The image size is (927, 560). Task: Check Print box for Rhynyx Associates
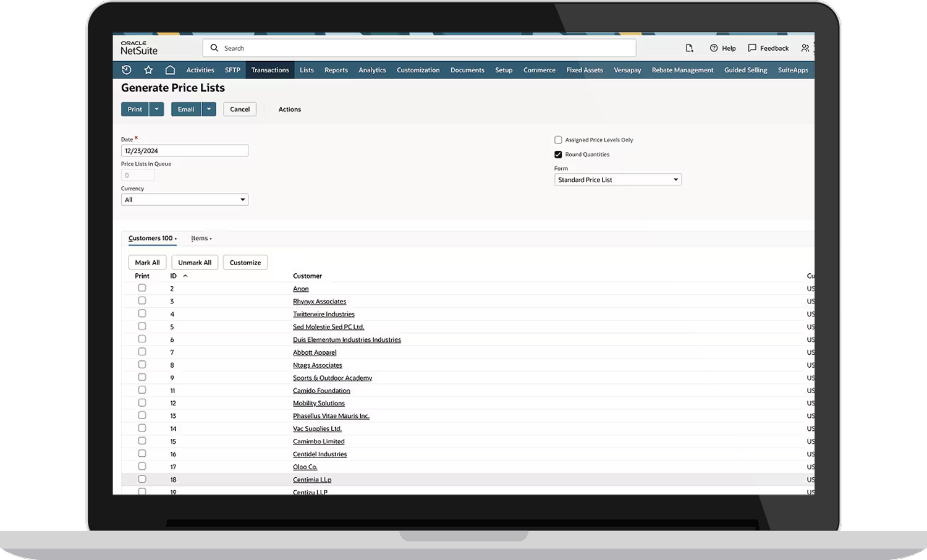coord(142,301)
